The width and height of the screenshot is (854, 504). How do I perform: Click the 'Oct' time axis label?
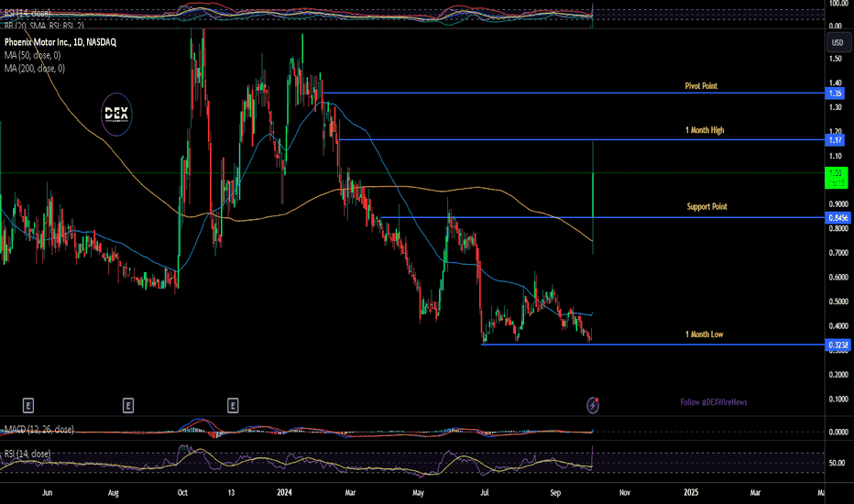182,493
